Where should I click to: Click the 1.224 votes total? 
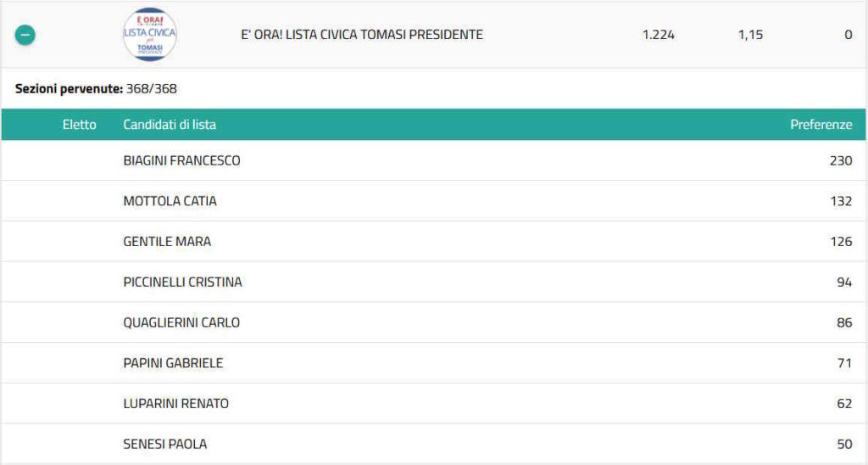point(659,35)
